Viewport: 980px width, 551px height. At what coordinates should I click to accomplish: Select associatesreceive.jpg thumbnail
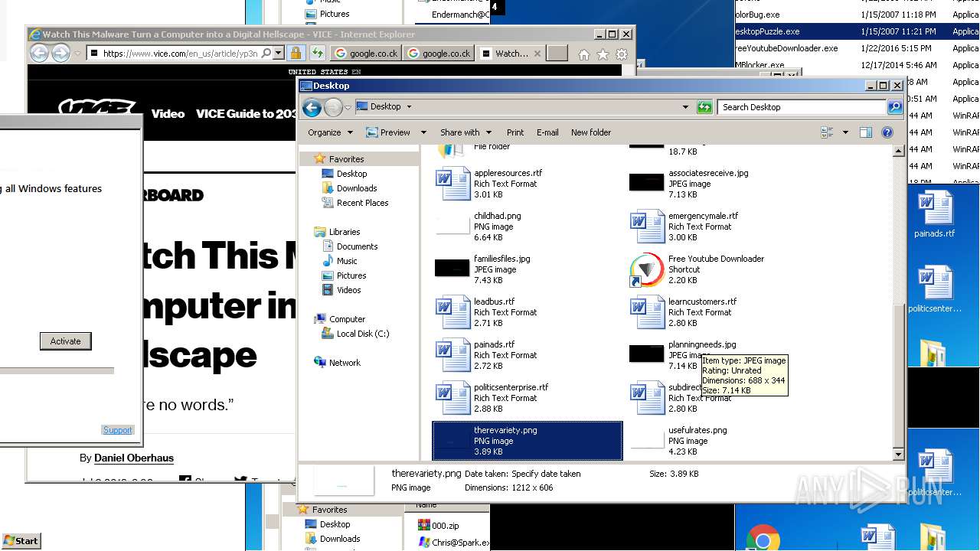[x=647, y=182]
